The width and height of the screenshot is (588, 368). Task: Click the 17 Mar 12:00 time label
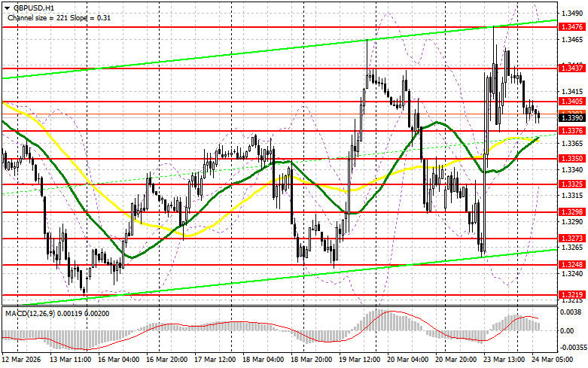[215, 360]
